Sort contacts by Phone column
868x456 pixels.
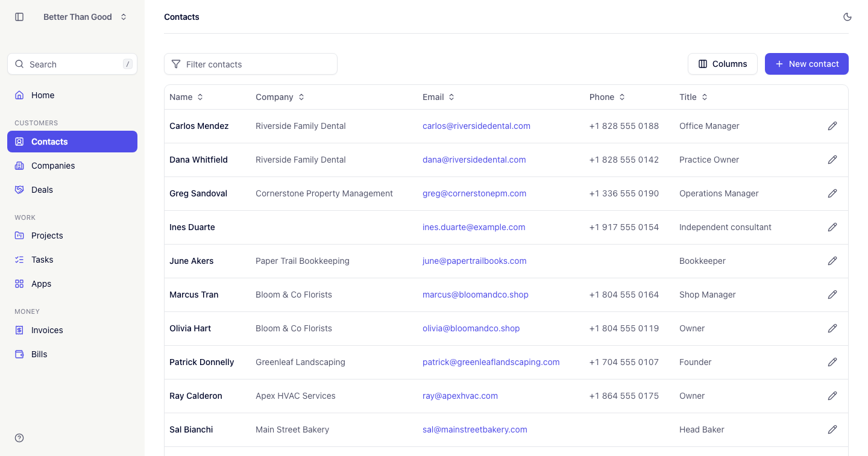(x=607, y=97)
